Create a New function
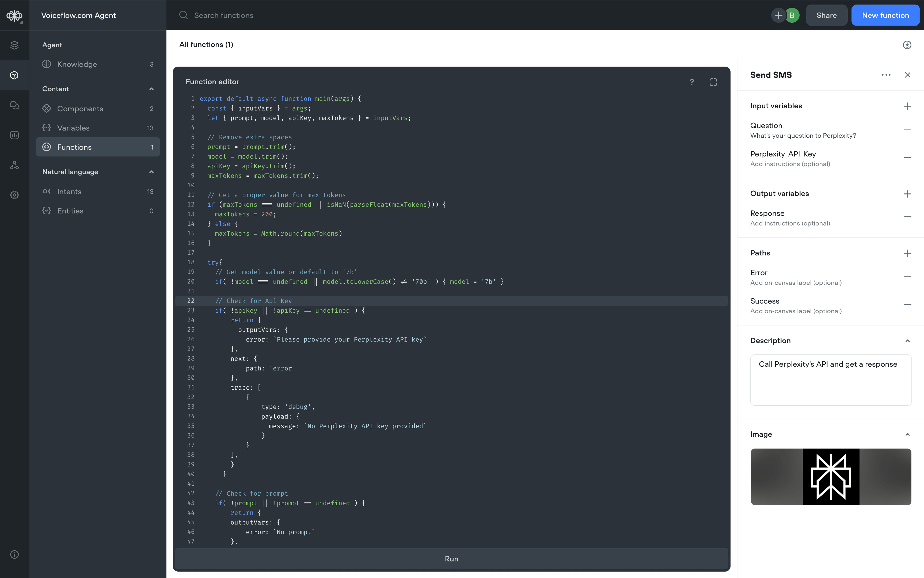 885,15
